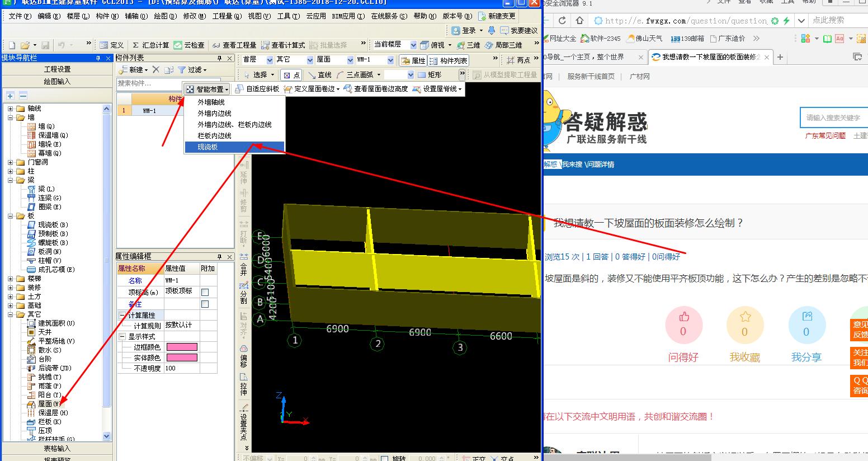Toggle the 构件列表 button in toolbar
Image resolution: width=868 pixels, height=461 pixels.
coord(449,60)
